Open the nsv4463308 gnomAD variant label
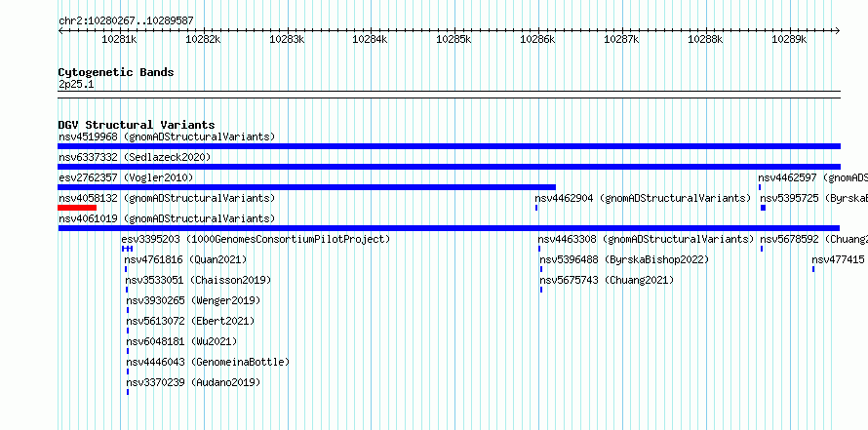Image resolution: width=868 pixels, height=430 pixels. click(x=646, y=239)
